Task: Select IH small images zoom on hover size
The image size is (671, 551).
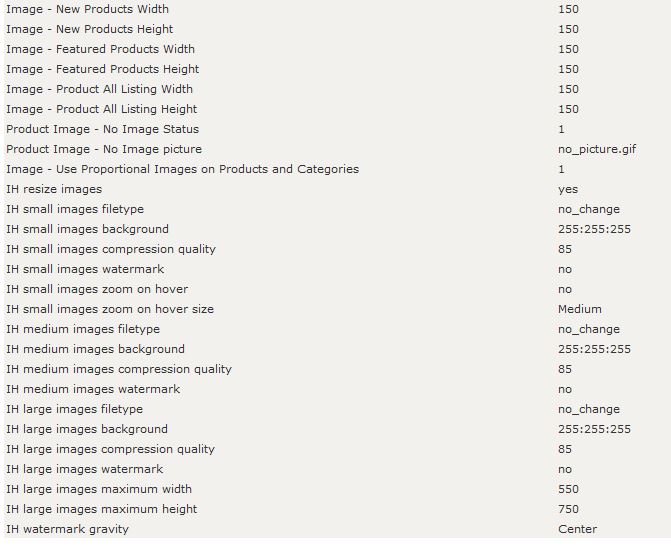Action: (336, 309)
